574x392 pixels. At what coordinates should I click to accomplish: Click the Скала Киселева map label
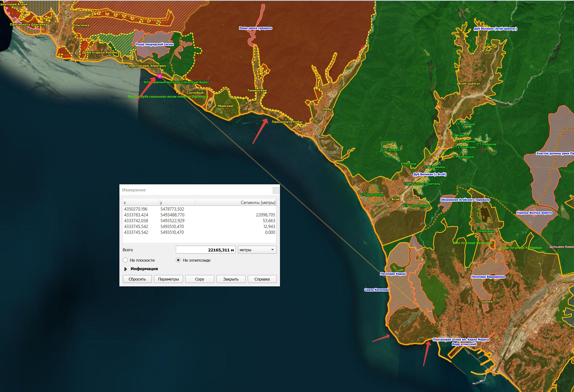point(377,290)
